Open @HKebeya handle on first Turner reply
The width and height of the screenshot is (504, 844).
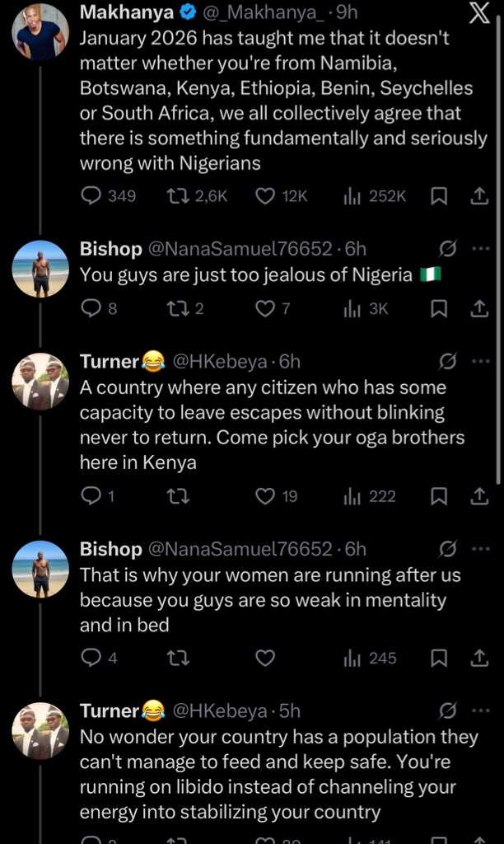[x=219, y=362]
